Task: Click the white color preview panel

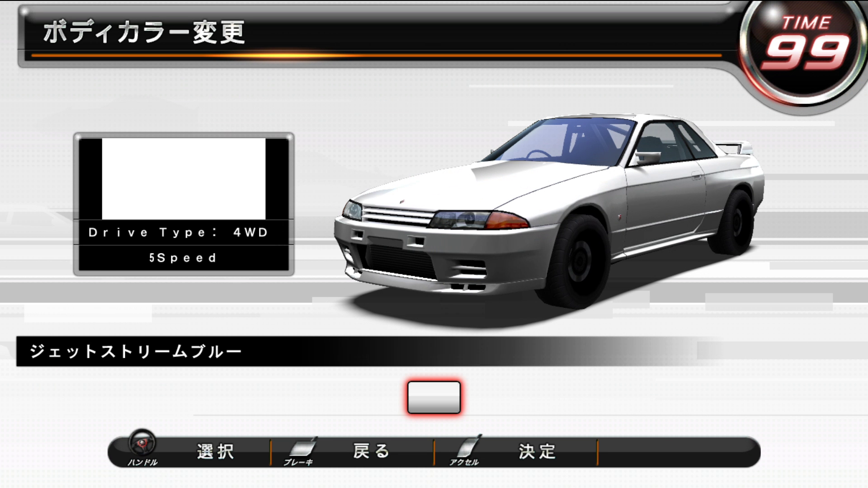Action: click(x=184, y=178)
